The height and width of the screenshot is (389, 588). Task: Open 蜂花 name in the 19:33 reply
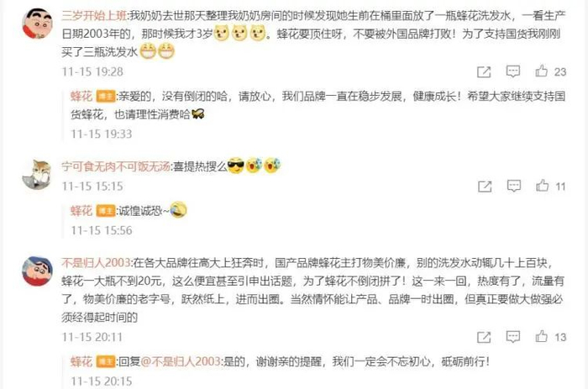pyautogui.click(x=81, y=97)
